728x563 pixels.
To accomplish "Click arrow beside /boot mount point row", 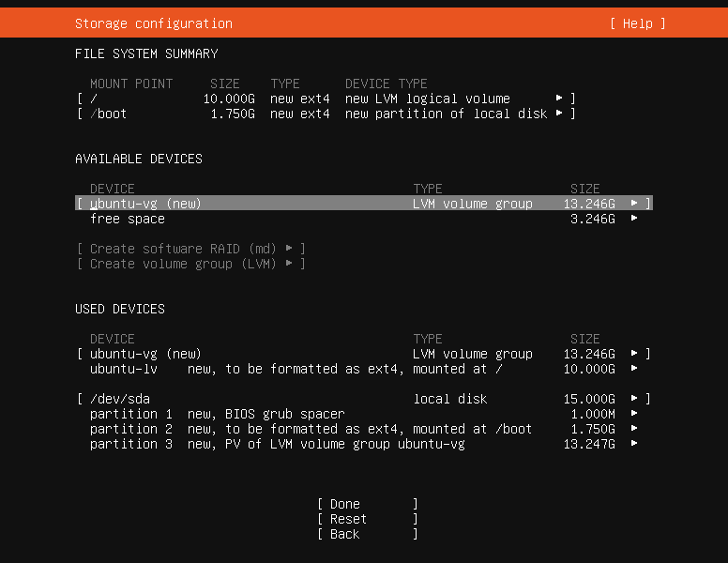I will coord(559,114).
